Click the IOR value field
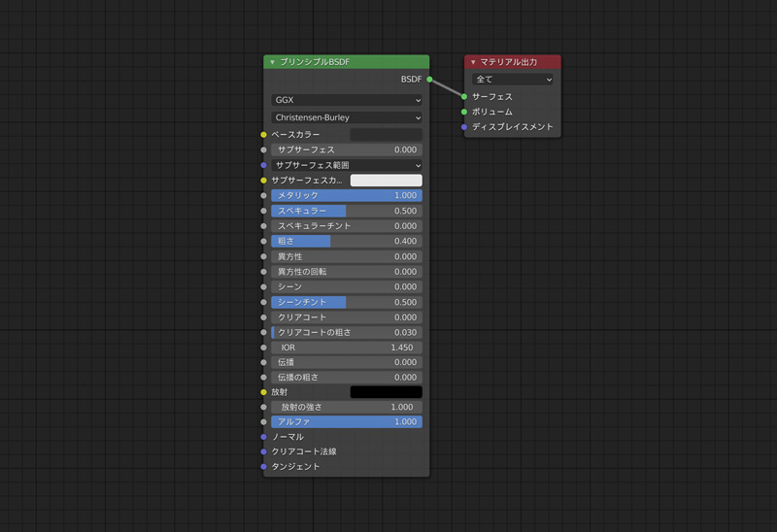 pos(347,347)
